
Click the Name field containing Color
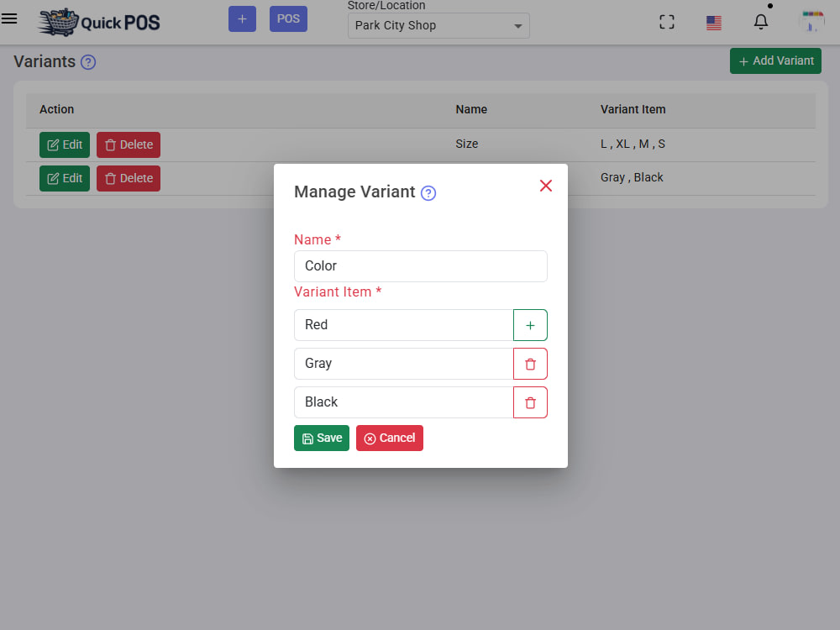[x=421, y=266]
